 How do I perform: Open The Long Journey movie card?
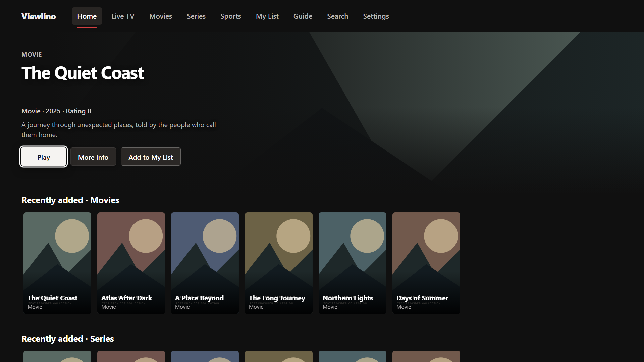[x=279, y=263]
